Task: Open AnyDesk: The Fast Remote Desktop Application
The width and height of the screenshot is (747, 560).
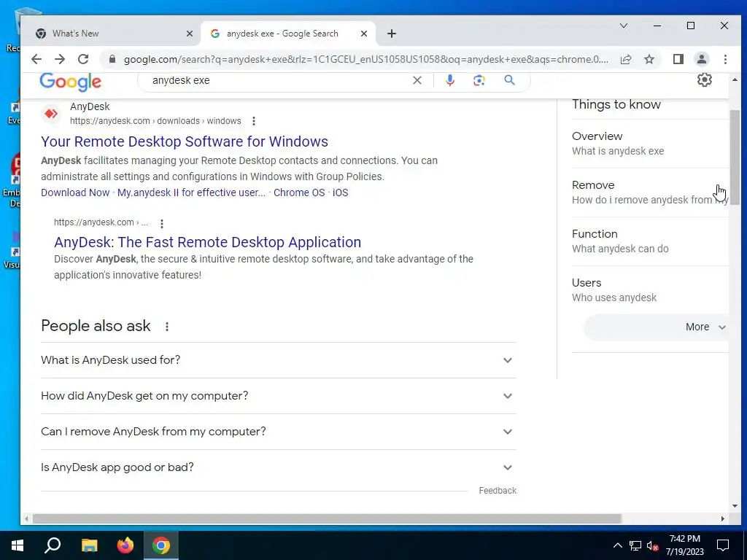Action: point(207,242)
